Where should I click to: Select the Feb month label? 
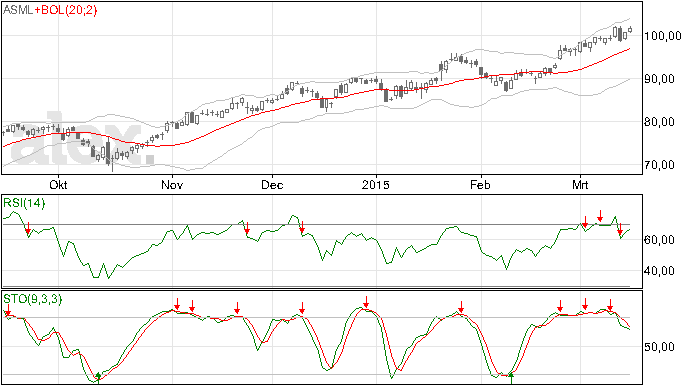pyautogui.click(x=480, y=184)
